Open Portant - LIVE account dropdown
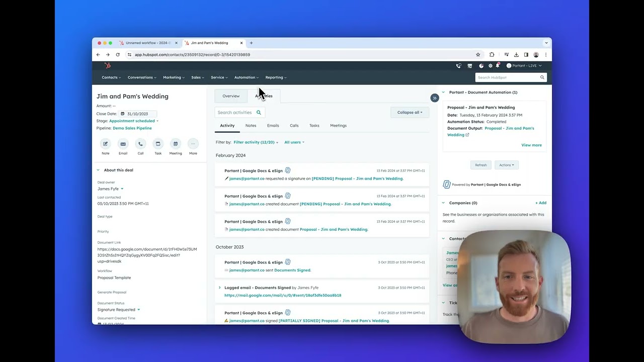This screenshot has width=644, height=362. [x=524, y=66]
